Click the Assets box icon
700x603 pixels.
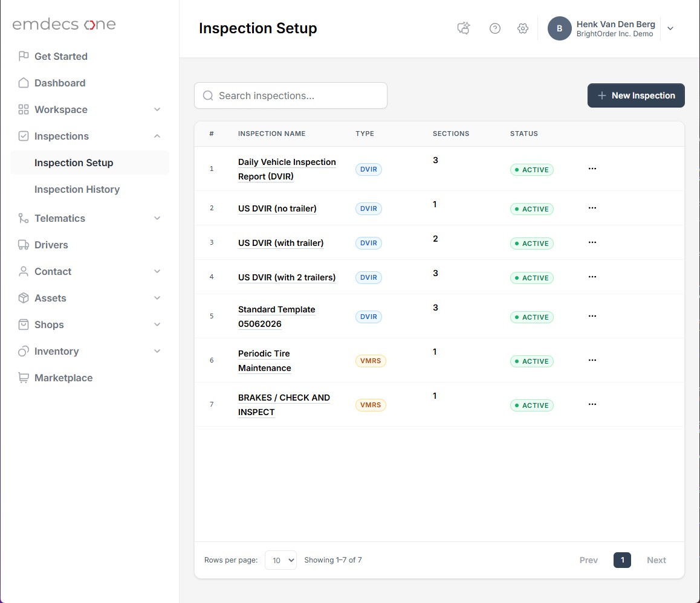click(24, 298)
